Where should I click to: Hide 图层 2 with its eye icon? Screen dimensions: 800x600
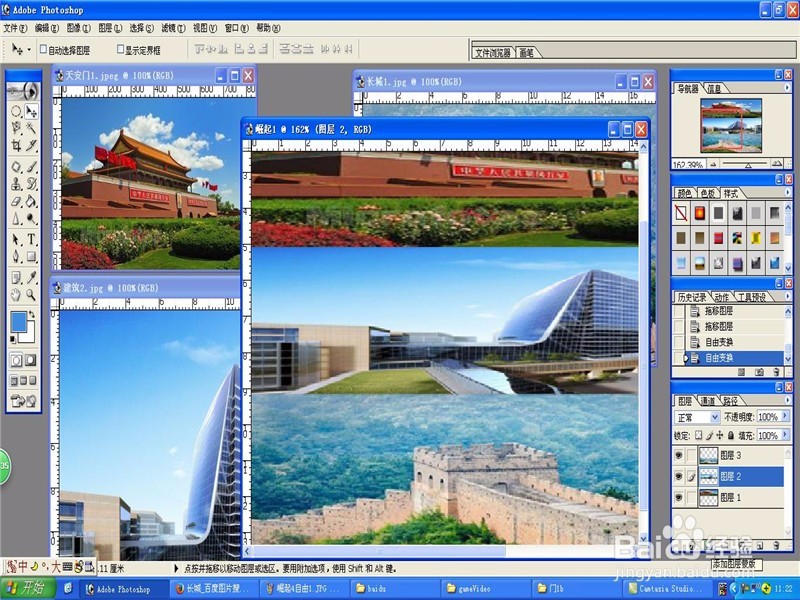click(679, 477)
